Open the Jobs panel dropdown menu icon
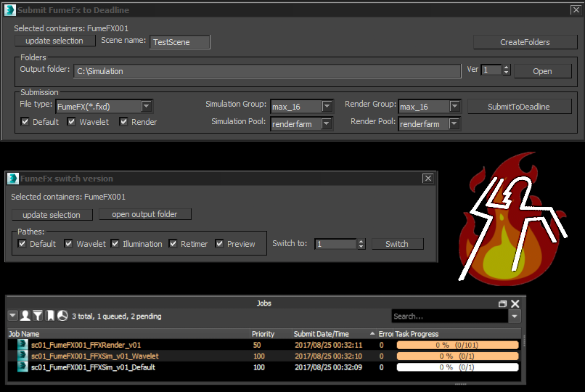Screen dimensions: 585x392 12,316
